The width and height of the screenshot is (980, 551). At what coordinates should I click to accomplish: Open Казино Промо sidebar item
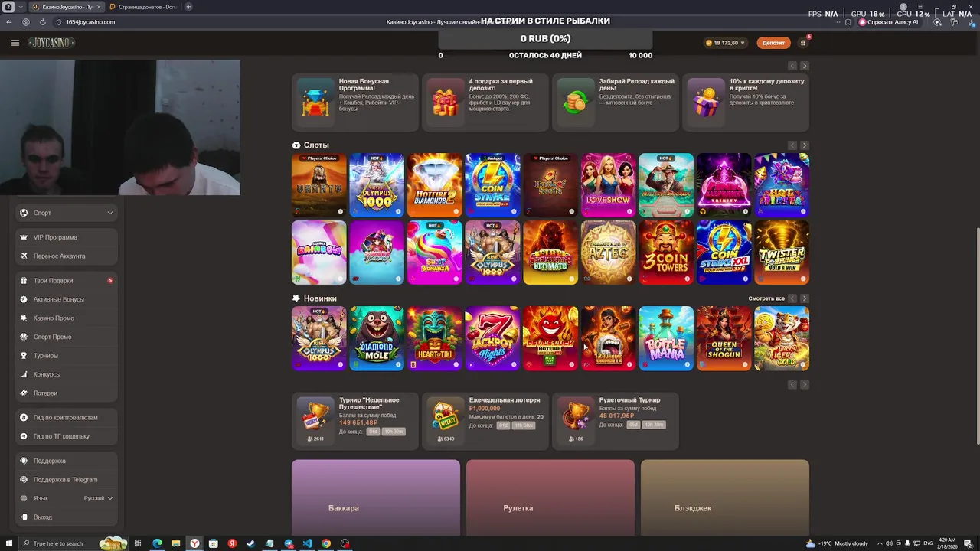click(67, 318)
